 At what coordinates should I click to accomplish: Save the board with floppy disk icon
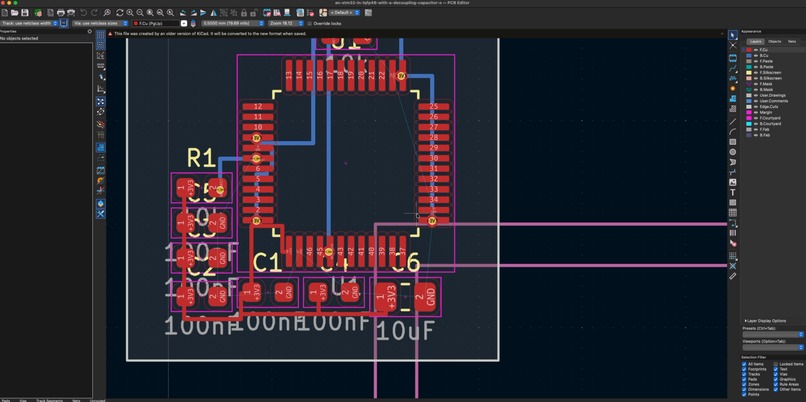[25, 13]
